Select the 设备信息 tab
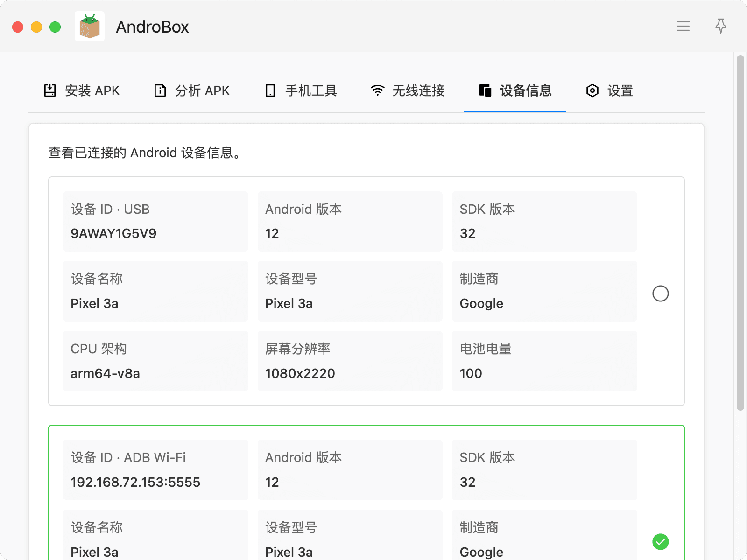The image size is (747, 560). click(x=515, y=91)
